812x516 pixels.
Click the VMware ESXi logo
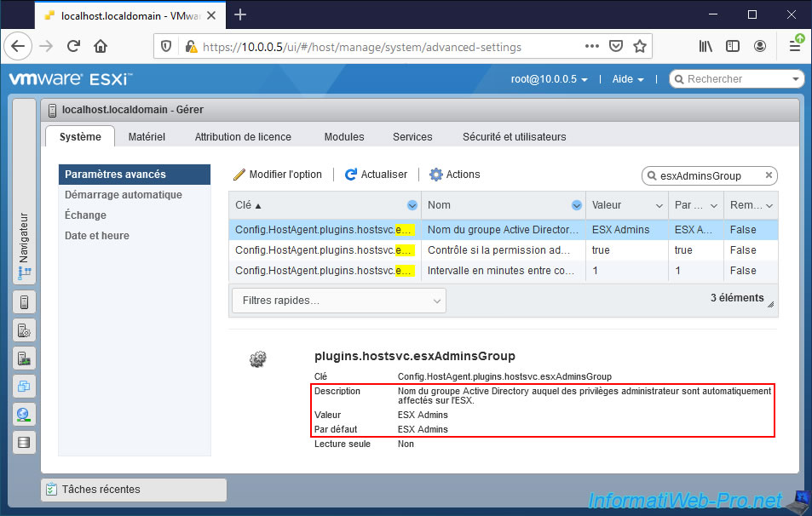tap(71, 78)
